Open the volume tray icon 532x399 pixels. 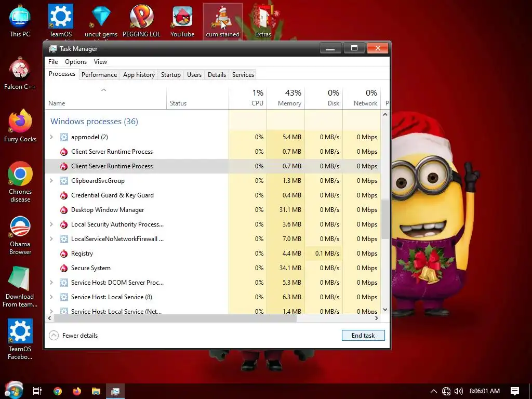pyautogui.click(x=459, y=391)
